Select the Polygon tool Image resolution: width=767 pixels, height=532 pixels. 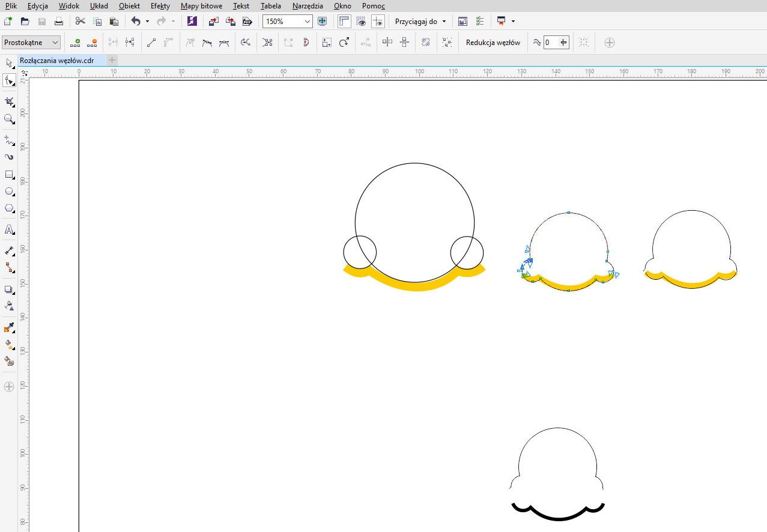coord(9,208)
